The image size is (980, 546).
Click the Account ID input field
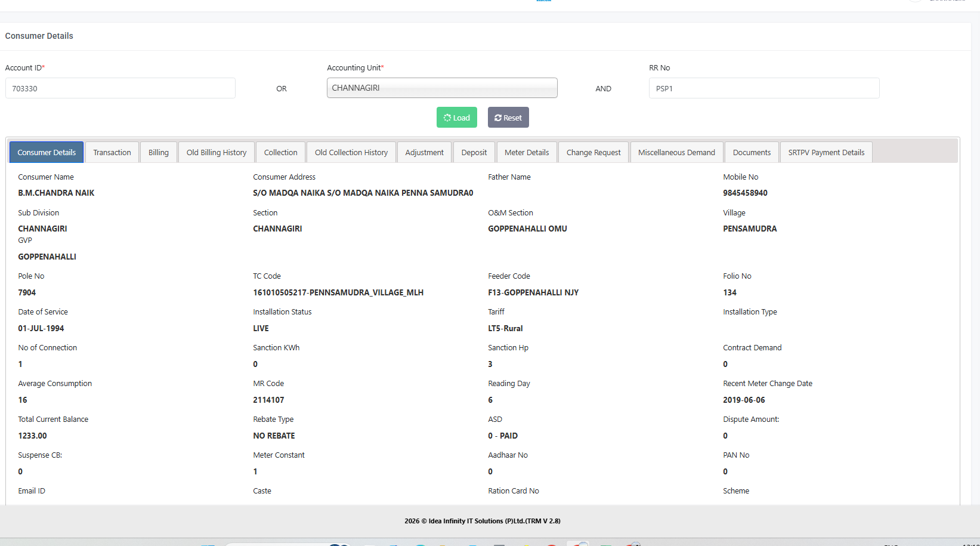coord(120,88)
